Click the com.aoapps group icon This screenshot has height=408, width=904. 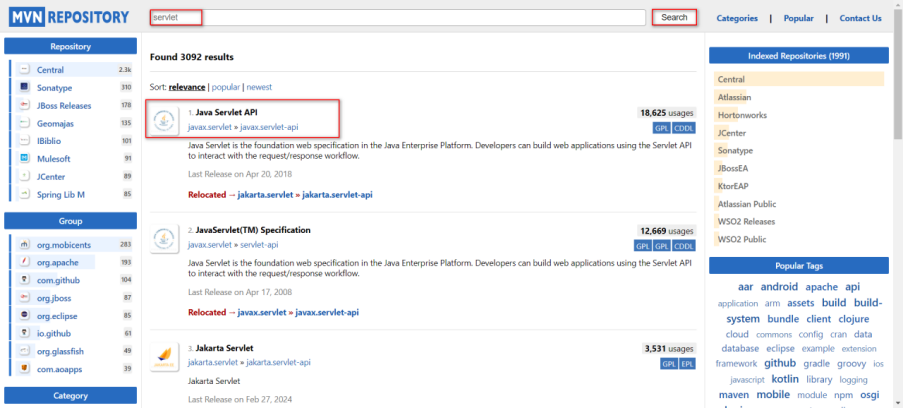(x=24, y=369)
